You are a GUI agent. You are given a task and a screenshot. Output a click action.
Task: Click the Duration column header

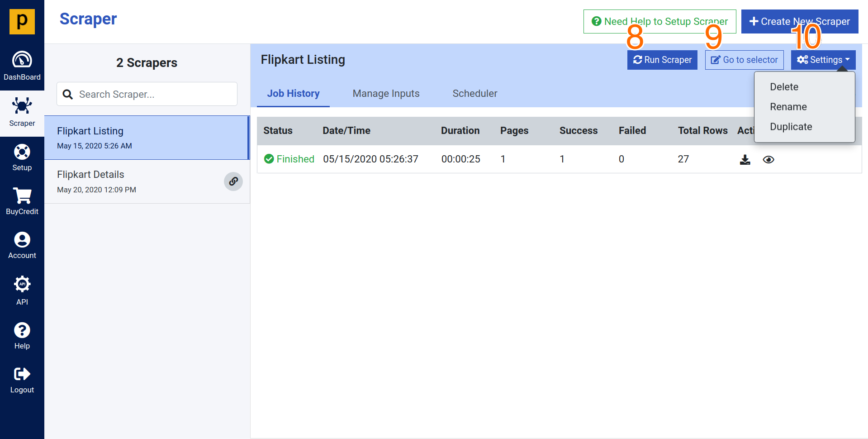click(x=460, y=130)
